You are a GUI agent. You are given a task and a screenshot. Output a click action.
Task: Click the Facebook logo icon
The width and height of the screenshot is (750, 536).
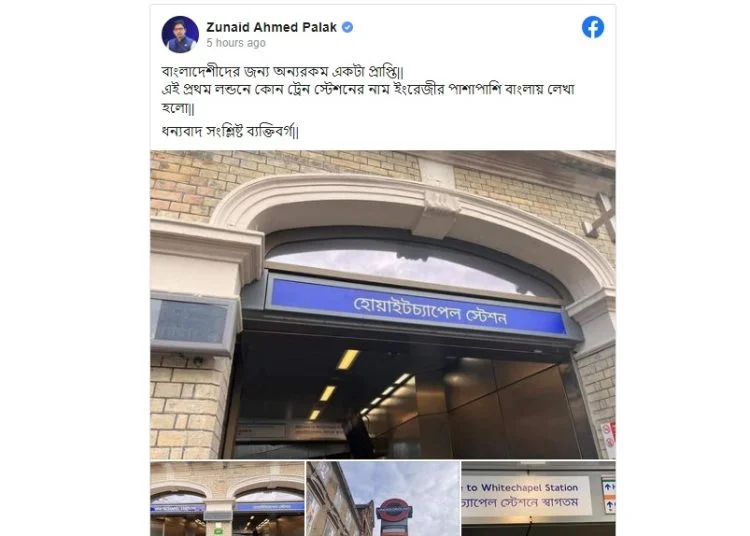[x=593, y=27]
